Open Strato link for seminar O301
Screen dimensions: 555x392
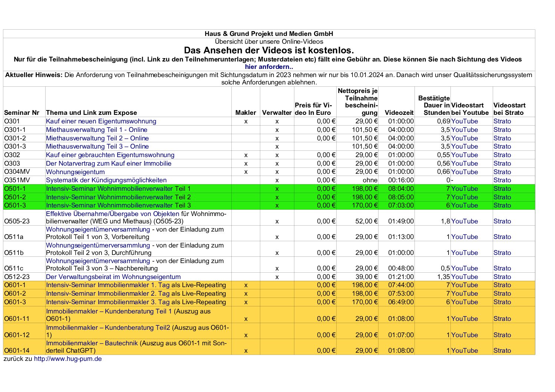(502, 121)
